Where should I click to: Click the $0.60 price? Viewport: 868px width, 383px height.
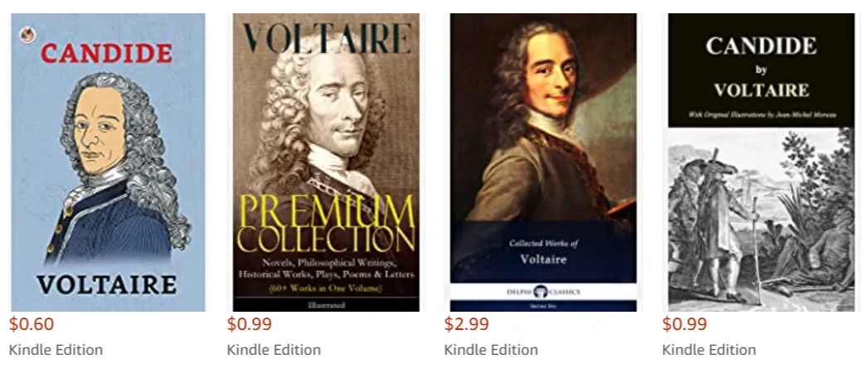tap(32, 324)
